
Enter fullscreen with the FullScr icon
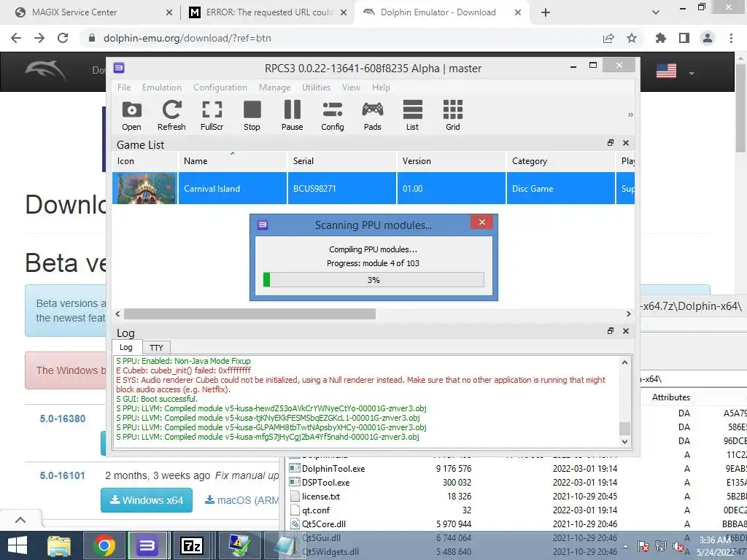(212, 116)
